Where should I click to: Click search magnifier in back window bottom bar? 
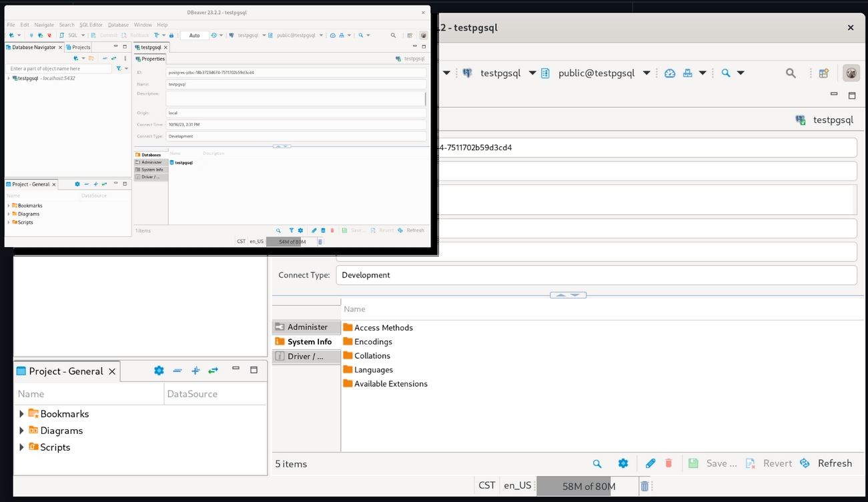tap(597, 463)
